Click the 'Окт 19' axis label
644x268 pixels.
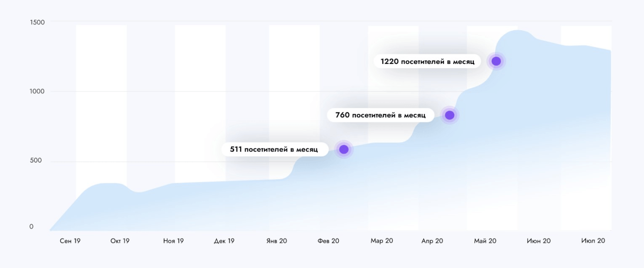(x=120, y=241)
